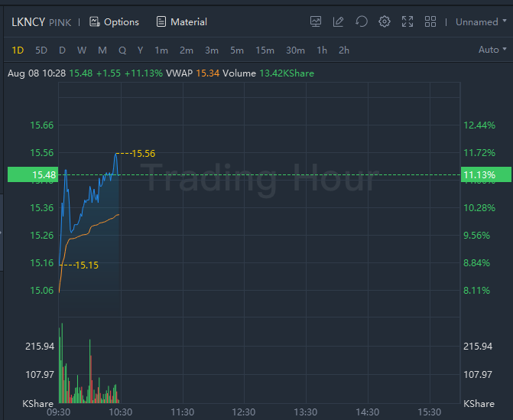
Task: Click the LKNCY ticker symbol
Action: (28, 22)
